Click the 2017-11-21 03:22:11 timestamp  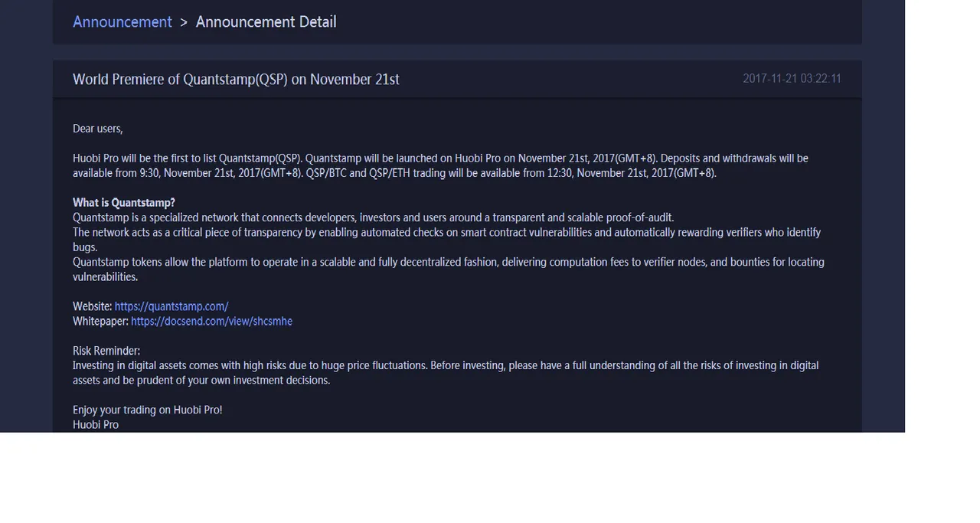tap(792, 79)
